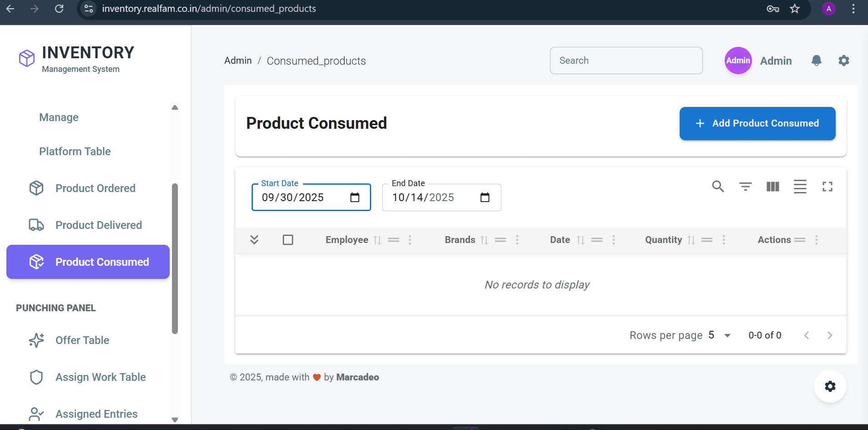Sort the Quantity column ascending

pos(691,240)
